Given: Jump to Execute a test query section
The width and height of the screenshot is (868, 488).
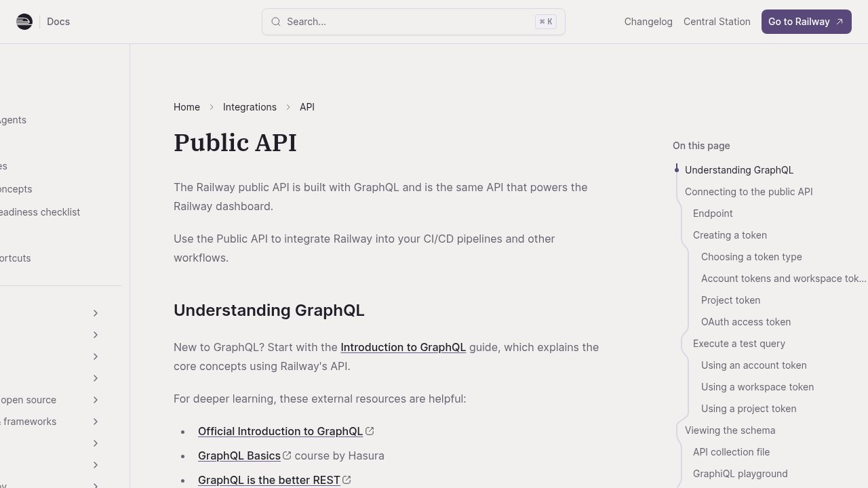Looking at the screenshot, I should pyautogui.click(x=739, y=344).
